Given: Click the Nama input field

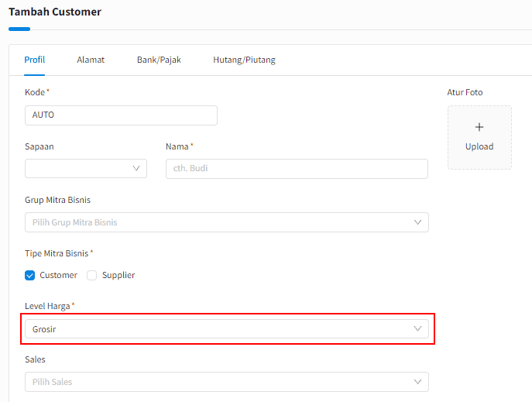Looking at the screenshot, I should (297, 168).
